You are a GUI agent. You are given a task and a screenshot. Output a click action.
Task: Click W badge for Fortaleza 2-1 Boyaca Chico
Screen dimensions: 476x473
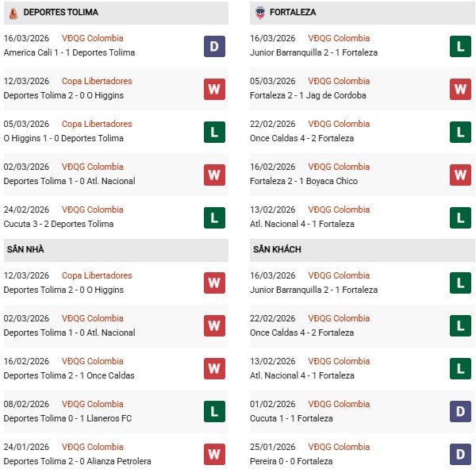tap(461, 175)
